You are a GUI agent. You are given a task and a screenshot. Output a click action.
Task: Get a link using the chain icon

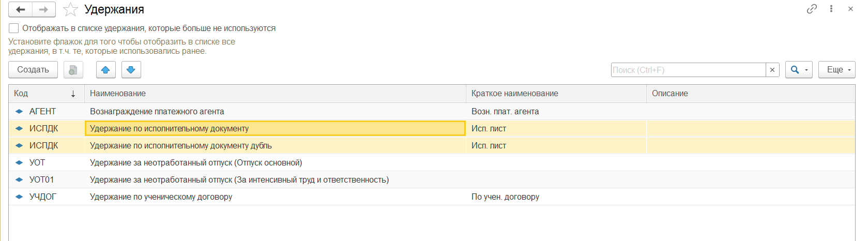812,9
